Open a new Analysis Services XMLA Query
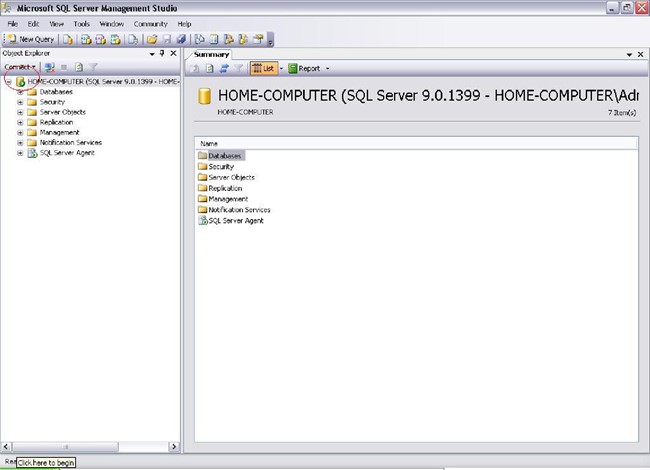Viewport: 650px width, 470px height. point(116,39)
